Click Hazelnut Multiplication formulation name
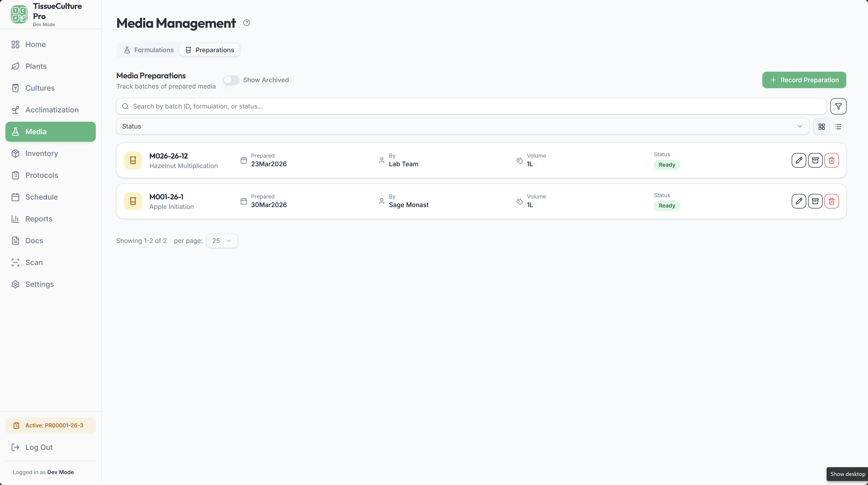Screen dimensions: 868x485 [183, 166]
